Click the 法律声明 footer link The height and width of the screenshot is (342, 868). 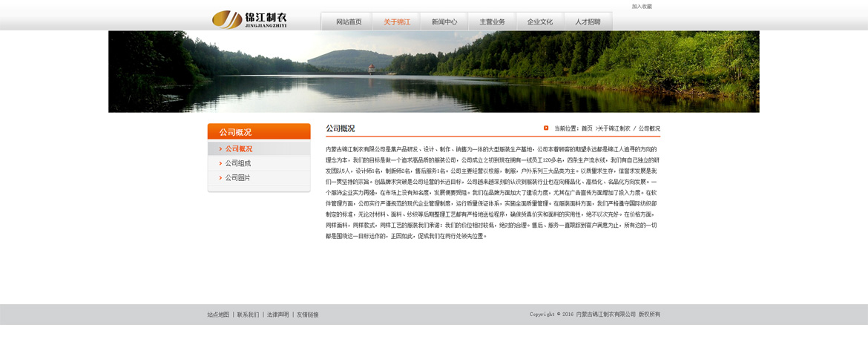(x=277, y=315)
